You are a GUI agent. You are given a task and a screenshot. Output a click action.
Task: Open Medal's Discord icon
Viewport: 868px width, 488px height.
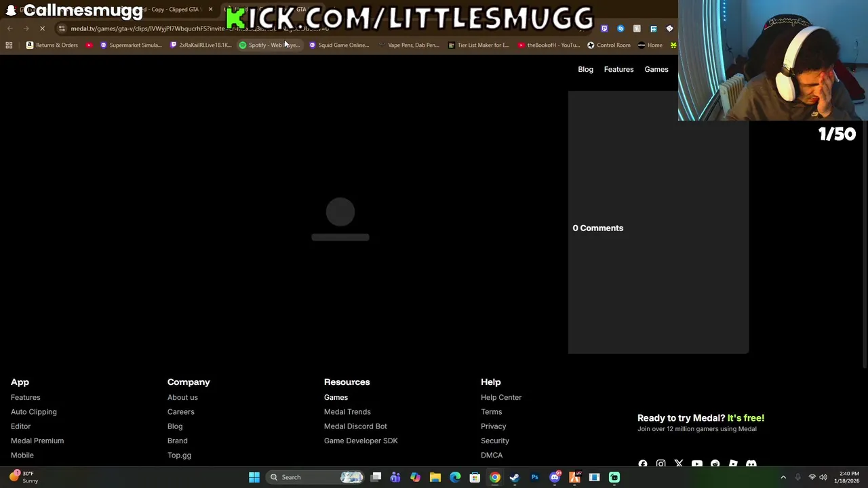pos(751,464)
